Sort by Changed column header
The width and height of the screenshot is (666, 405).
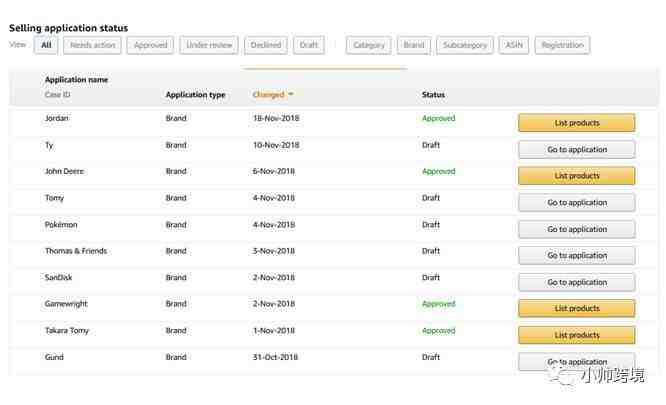268,95
